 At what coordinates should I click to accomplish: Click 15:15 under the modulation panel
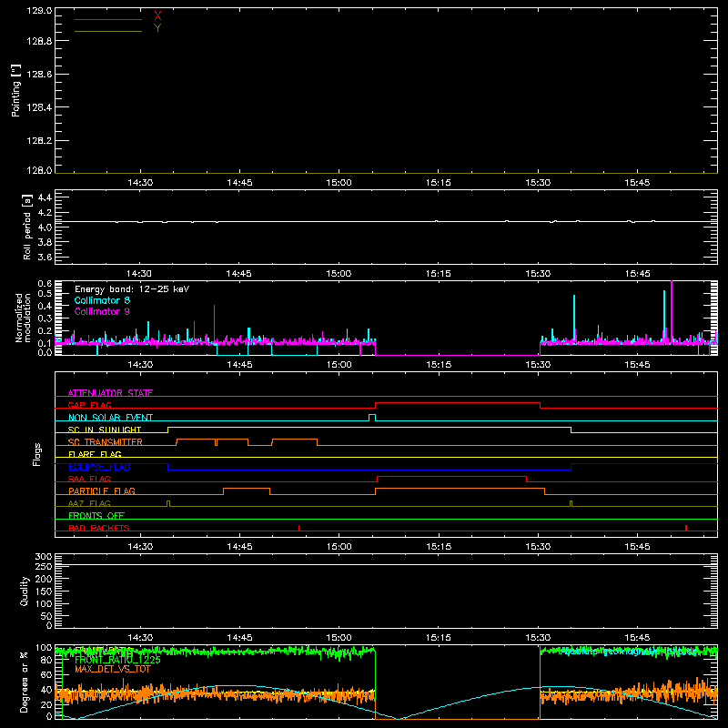click(439, 365)
